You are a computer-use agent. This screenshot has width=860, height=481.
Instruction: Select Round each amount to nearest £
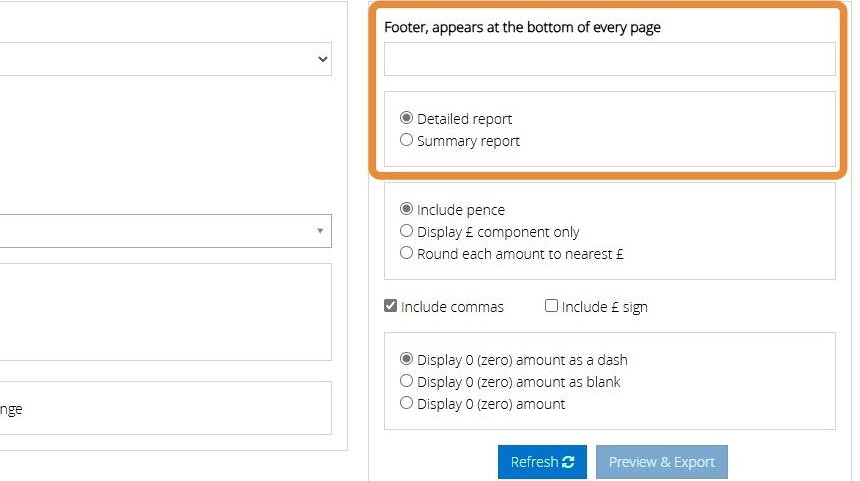(407, 253)
